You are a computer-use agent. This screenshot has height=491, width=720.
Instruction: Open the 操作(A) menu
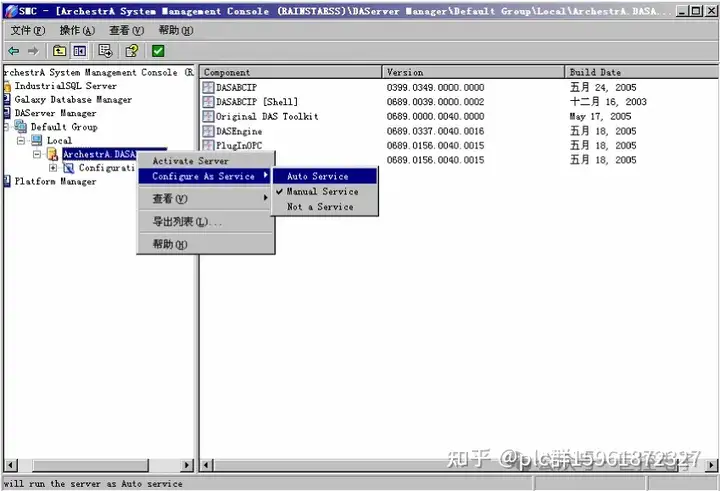pos(77,30)
